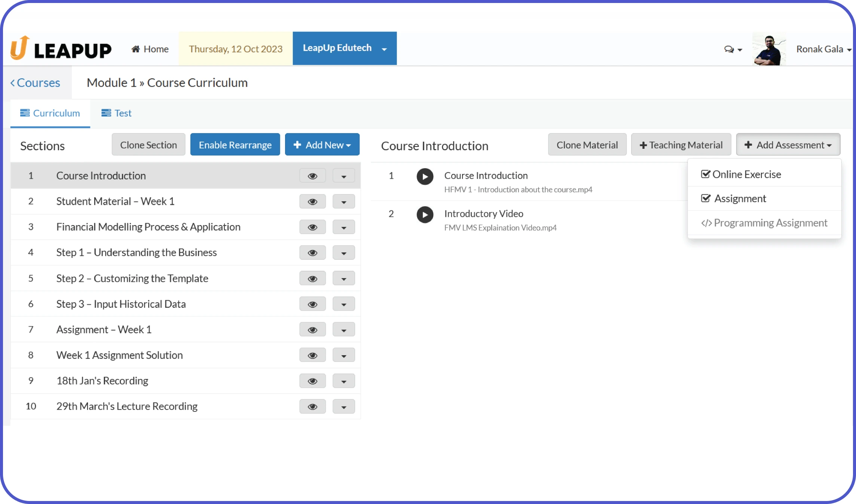
Task: Hide Student Material – Week 1 section
Action: coord(312,202)
